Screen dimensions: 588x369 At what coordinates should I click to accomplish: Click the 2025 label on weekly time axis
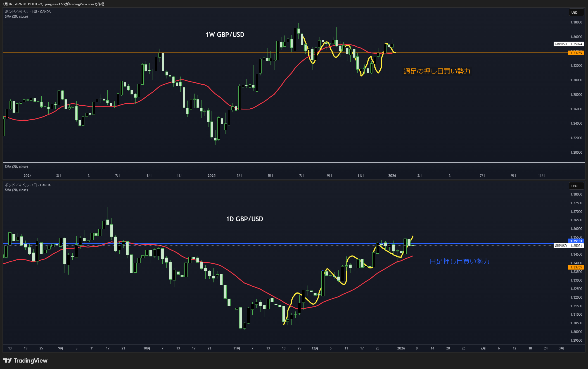(212, 176)
